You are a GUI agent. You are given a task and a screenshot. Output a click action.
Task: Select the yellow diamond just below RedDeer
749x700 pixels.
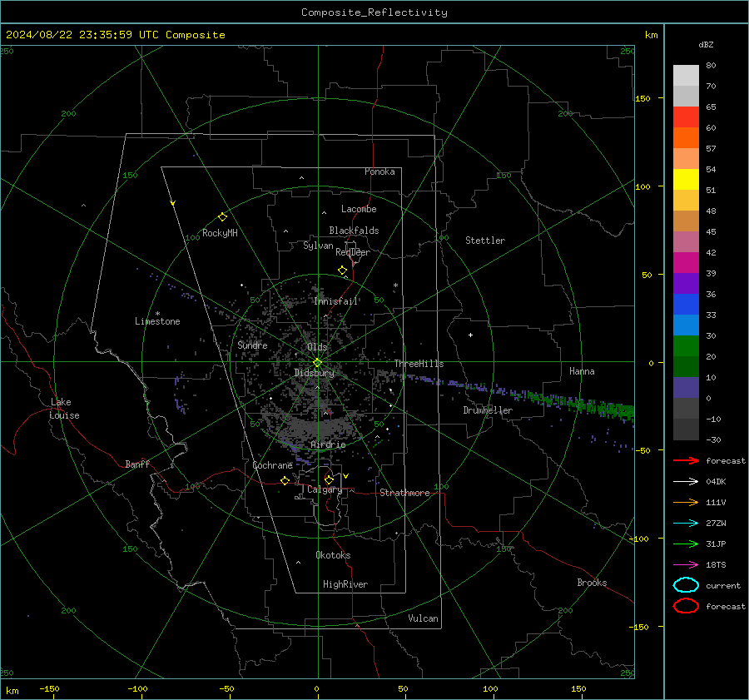tap(343, 271)
